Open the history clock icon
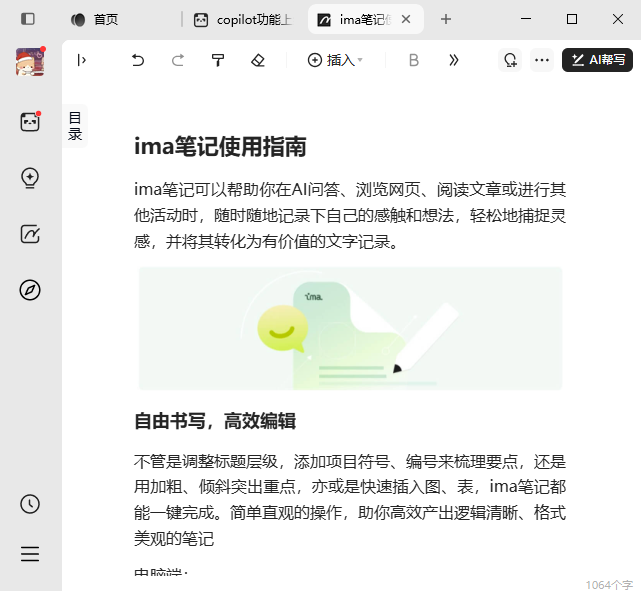Screen dimensions: 641x591 pyautogui.click(x=30, y=504)
